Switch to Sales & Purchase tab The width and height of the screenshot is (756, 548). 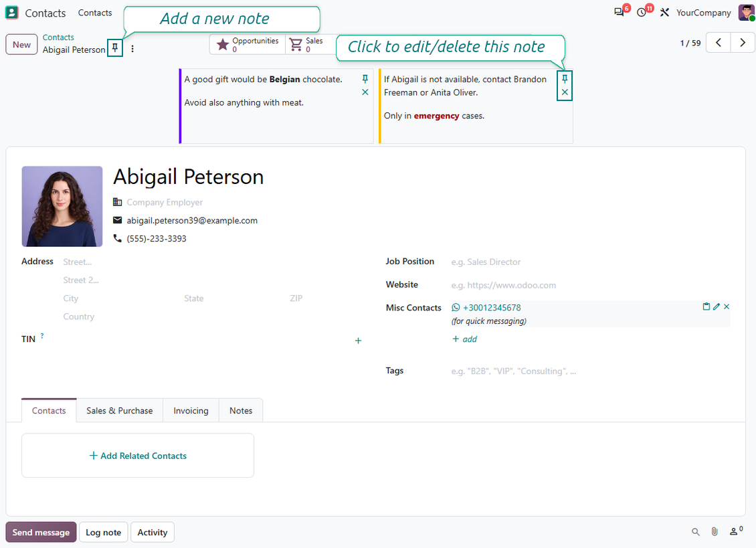click(x=120, y=411)
